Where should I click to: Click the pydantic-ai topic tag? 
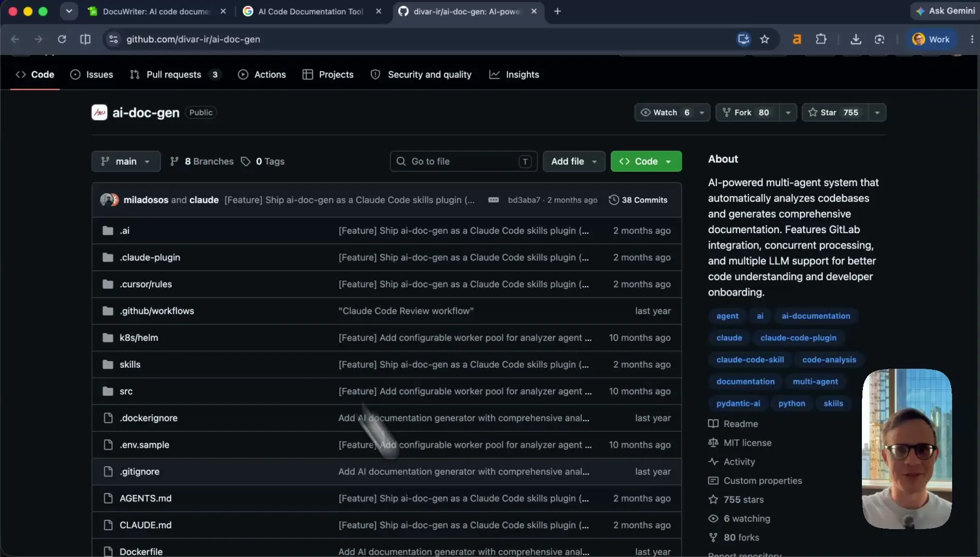tap(738, 403)
